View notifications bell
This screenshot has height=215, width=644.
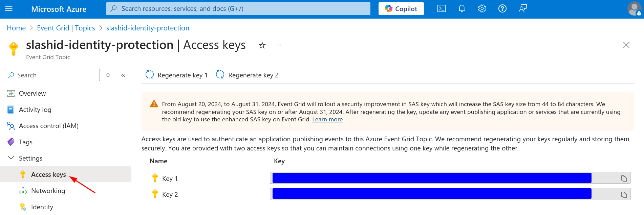pos(461,8)
